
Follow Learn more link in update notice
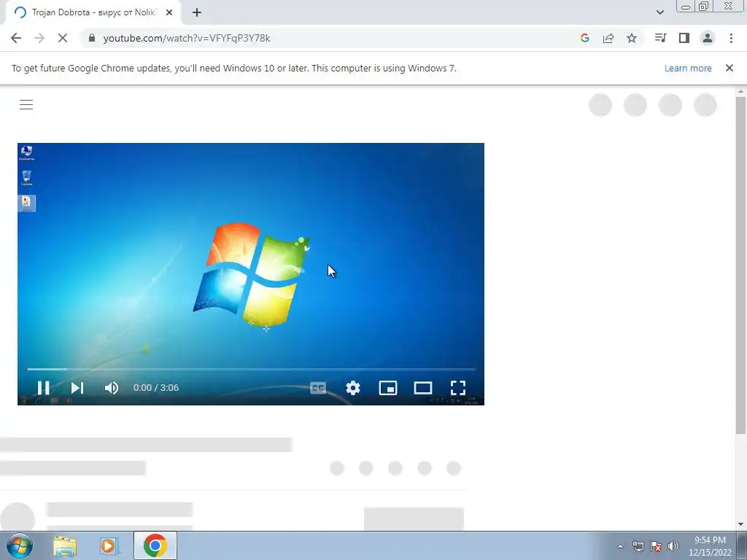[x=688, y=68]
